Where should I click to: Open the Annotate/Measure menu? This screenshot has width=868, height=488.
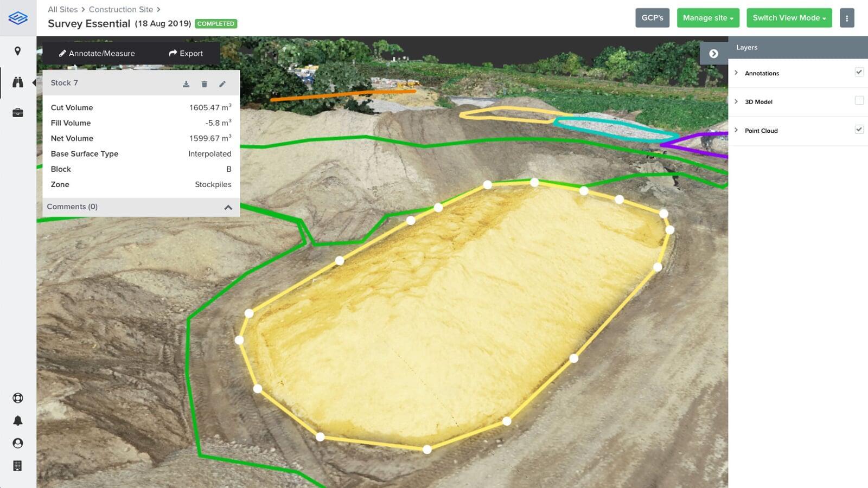point(97,53)
